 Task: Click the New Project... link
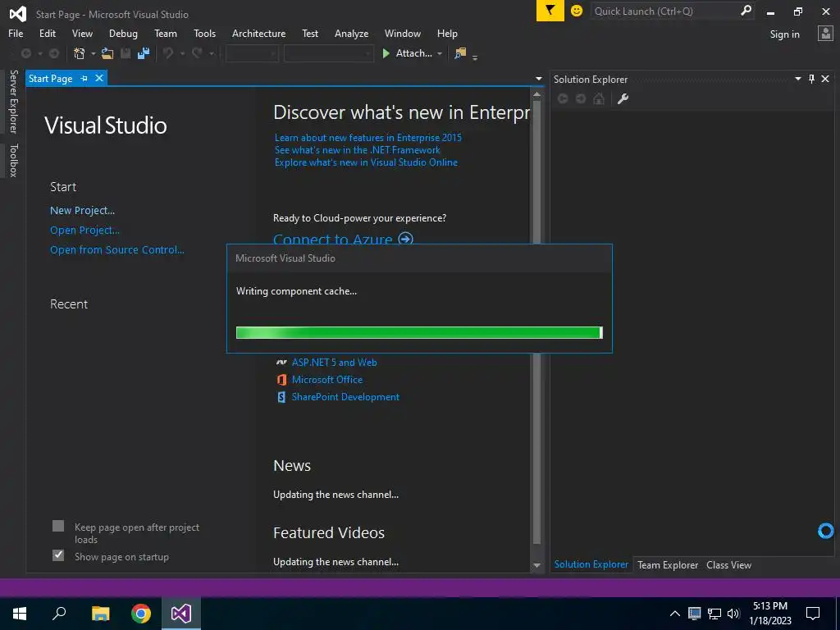[x=82, y=211]
